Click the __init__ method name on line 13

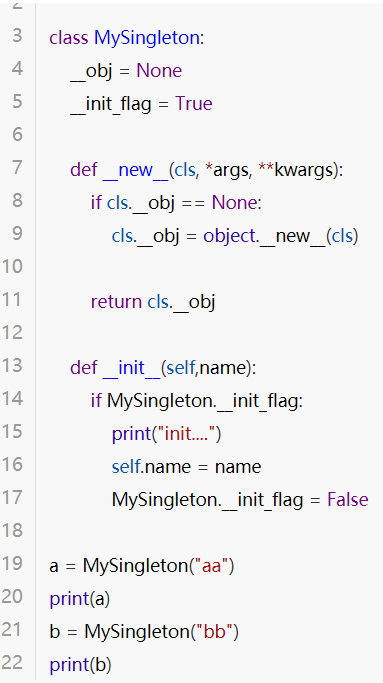132,368
